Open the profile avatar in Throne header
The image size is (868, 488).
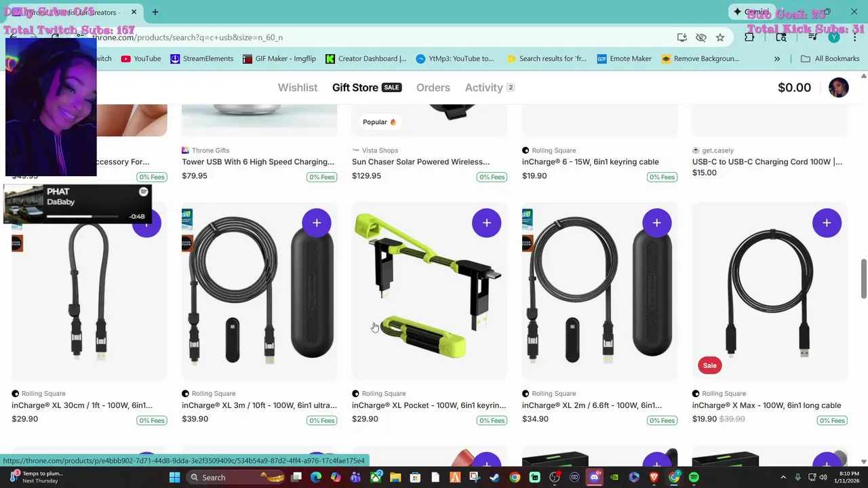[839, 87]
